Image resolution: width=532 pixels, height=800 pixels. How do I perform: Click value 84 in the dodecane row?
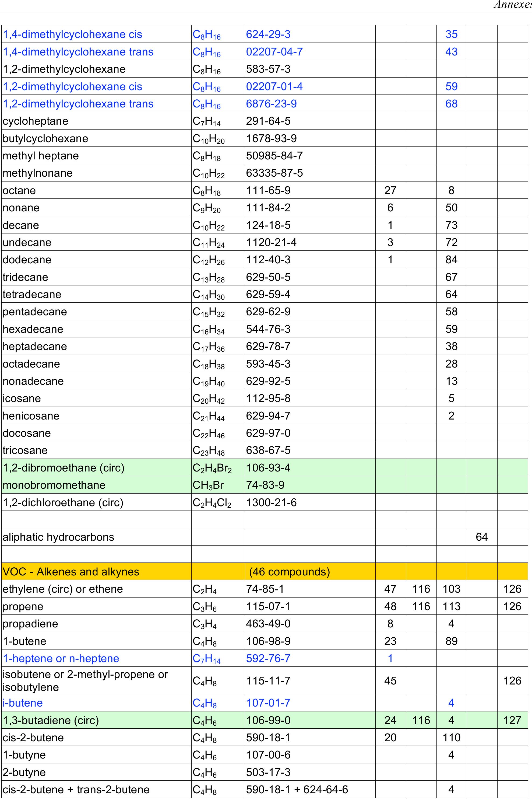tap(451, 260)
